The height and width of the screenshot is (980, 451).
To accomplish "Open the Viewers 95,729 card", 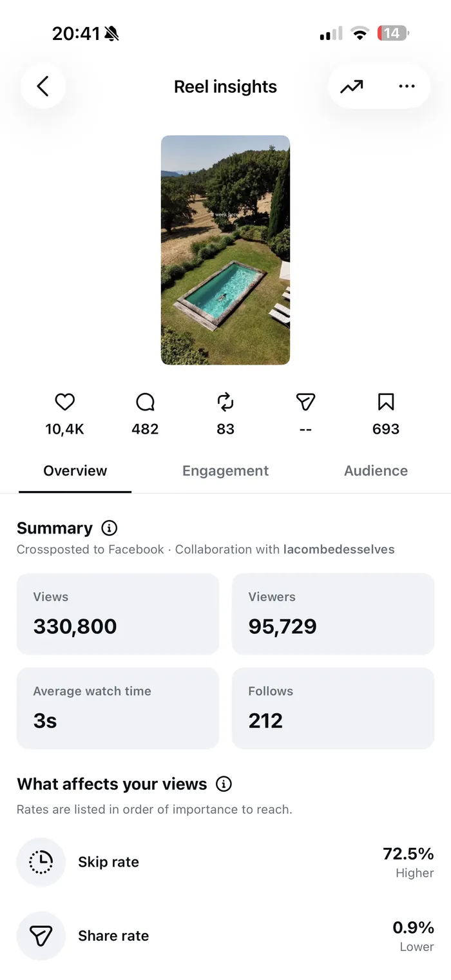I will [333, 614].
